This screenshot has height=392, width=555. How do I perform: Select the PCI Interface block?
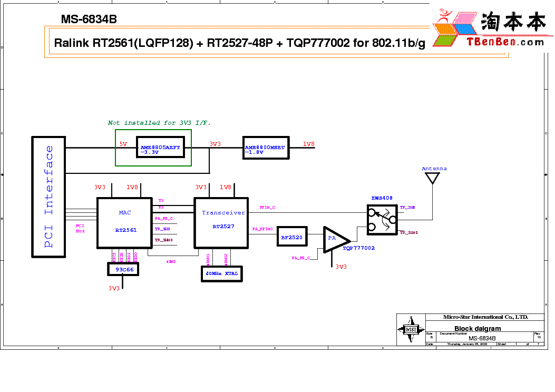click(49, 197)
